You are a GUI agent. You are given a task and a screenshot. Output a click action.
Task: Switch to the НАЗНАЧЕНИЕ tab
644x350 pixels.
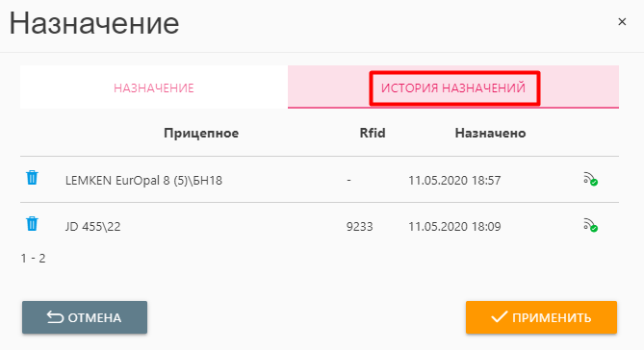click(154, 87)
